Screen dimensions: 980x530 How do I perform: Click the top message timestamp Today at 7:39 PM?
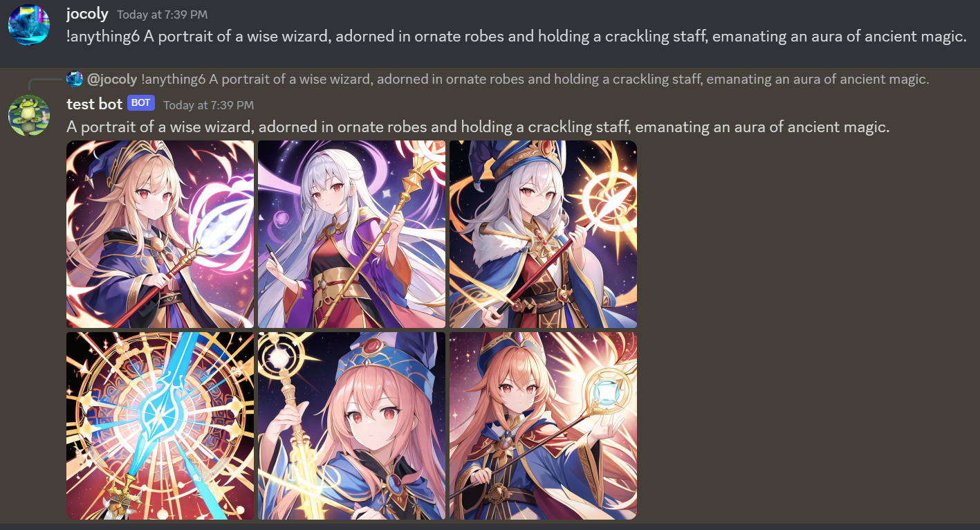click(162, 15)
